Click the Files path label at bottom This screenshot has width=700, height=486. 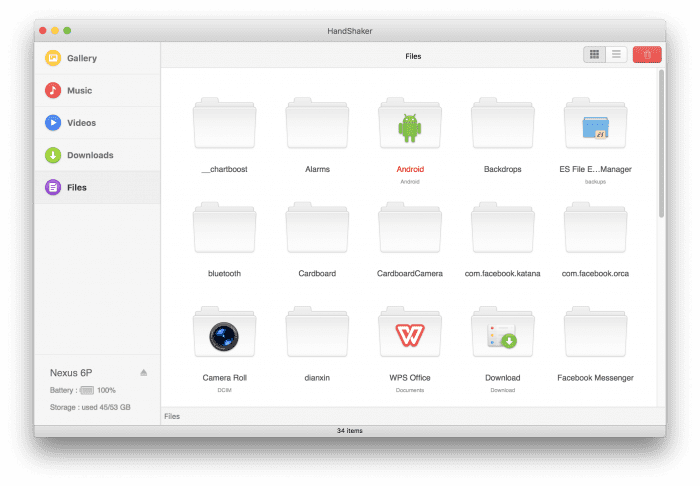pos(172,416)
